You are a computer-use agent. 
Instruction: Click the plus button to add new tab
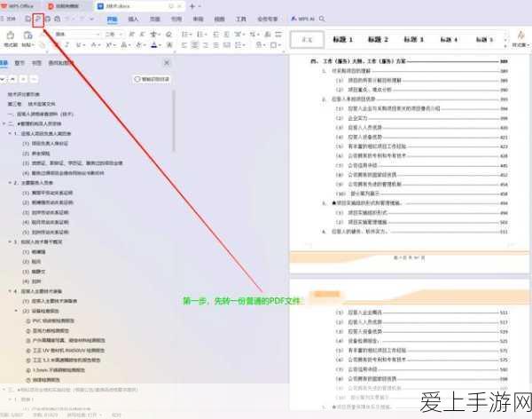pos(192,6)
